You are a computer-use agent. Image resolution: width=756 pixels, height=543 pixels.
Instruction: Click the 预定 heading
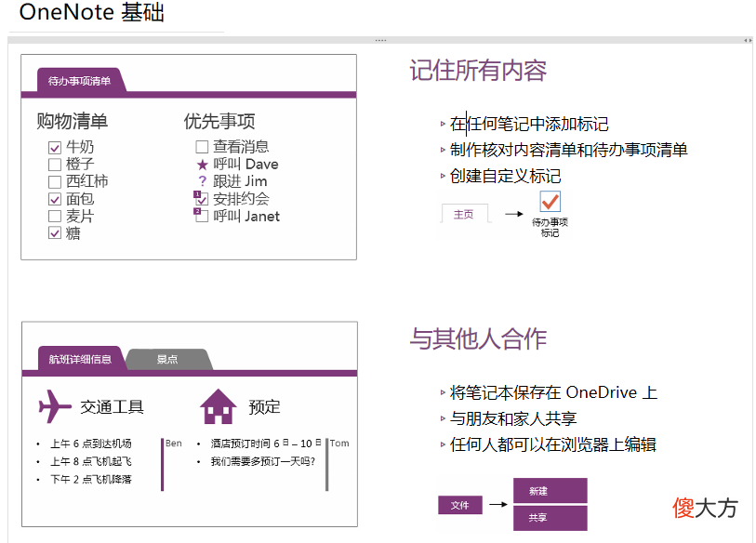point(264,407)
